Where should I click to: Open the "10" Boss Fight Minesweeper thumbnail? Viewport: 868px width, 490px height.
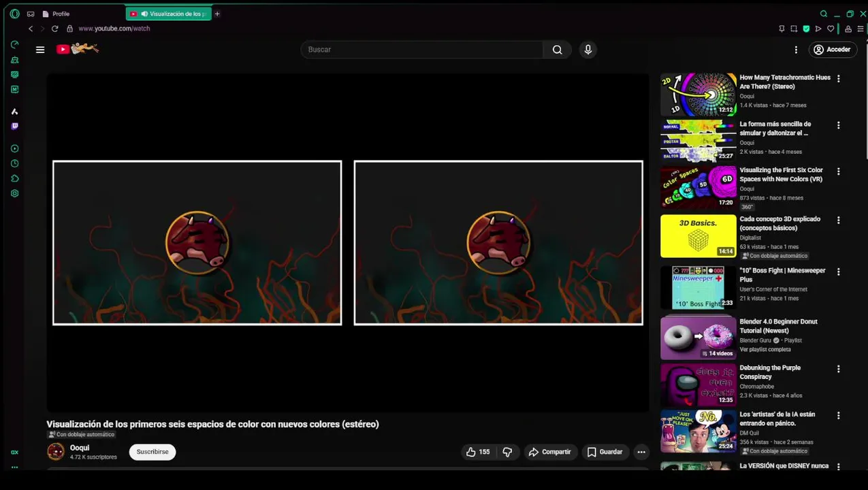click(x=698, y=287)
